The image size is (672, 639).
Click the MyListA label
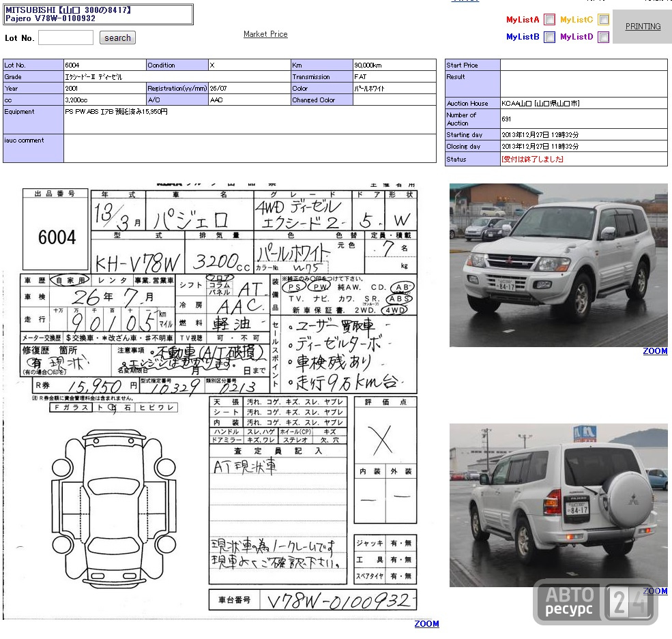pyautogui.click(x=523, y=20)
